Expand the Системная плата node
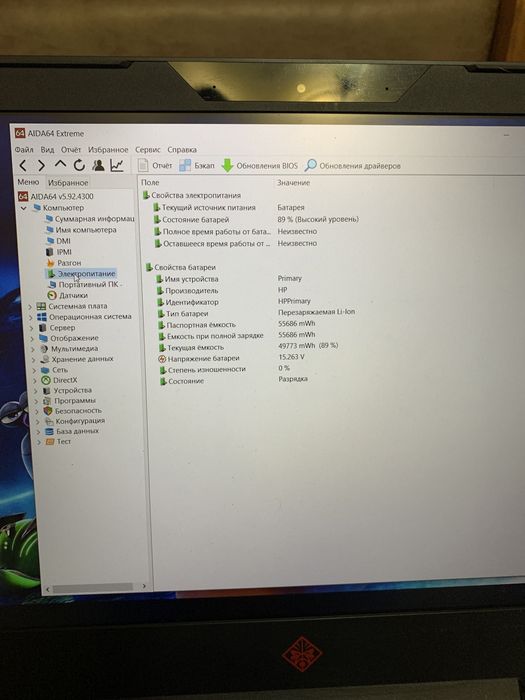The image size is (525, 700). [30, 306]
